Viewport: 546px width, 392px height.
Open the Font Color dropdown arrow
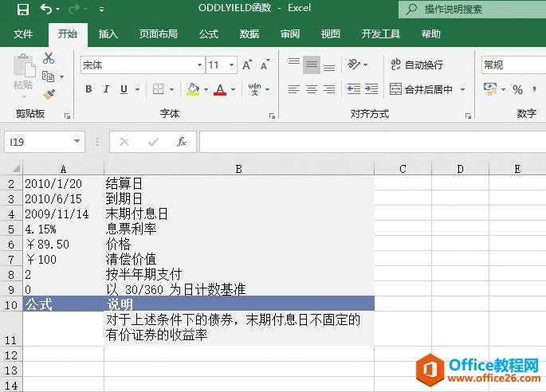coord(233,90)
